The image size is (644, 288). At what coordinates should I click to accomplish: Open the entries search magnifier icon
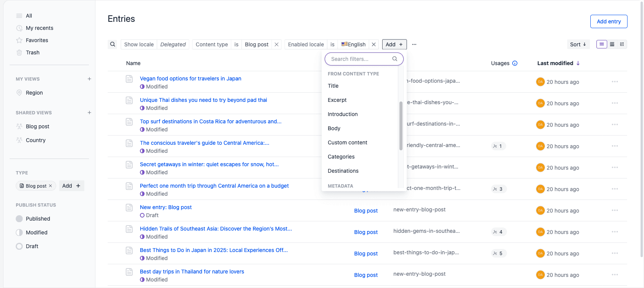click(113, 44)
